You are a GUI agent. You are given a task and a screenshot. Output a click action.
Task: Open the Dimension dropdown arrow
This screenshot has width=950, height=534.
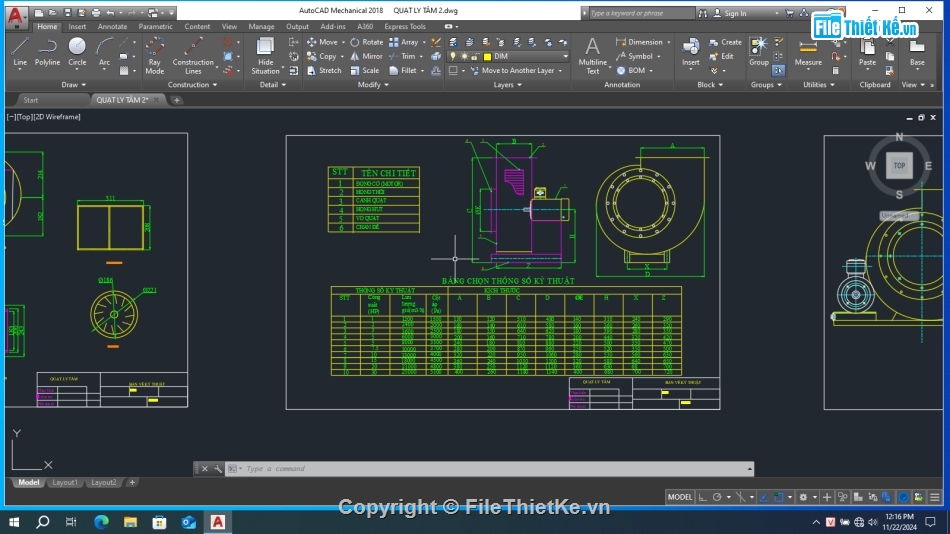click(x=669, y=42)
